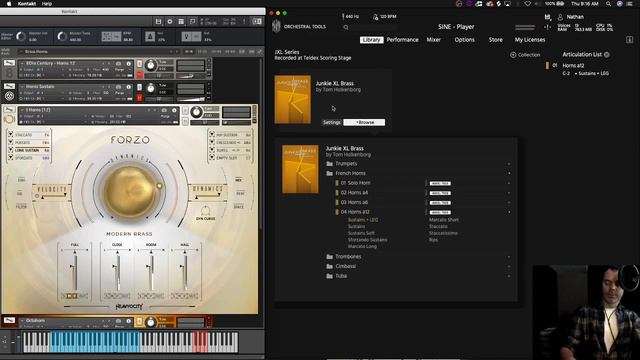
Task: Collapse the French Horns folder arrow
Action: click(509, 173)
